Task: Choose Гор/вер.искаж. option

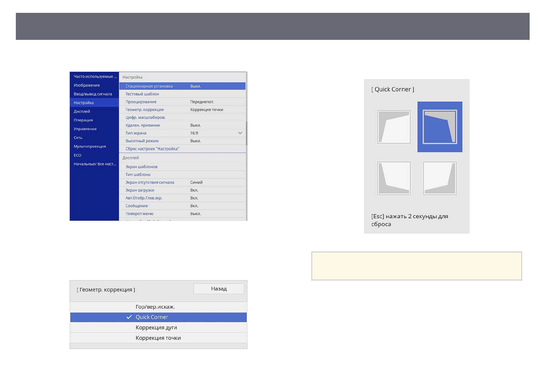Action: (x=155, y=307)
